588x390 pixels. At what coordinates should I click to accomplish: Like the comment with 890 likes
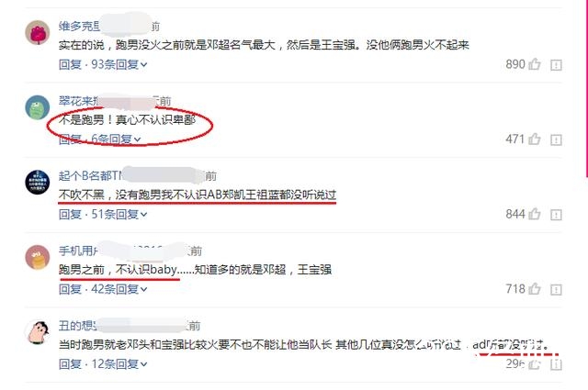coord(535,64)
